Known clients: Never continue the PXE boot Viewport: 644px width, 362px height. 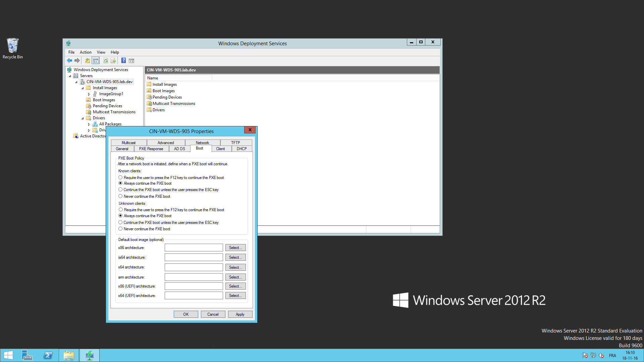click(x=120, y=196)
